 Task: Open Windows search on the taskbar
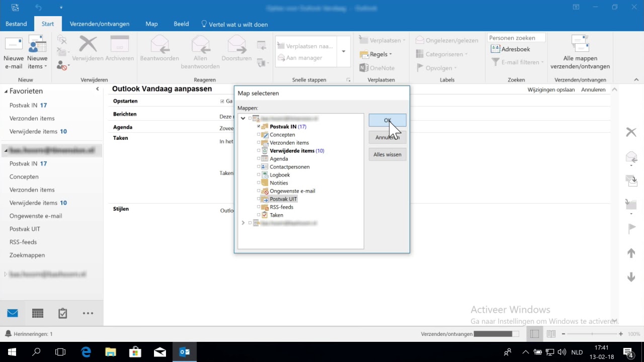36,352
